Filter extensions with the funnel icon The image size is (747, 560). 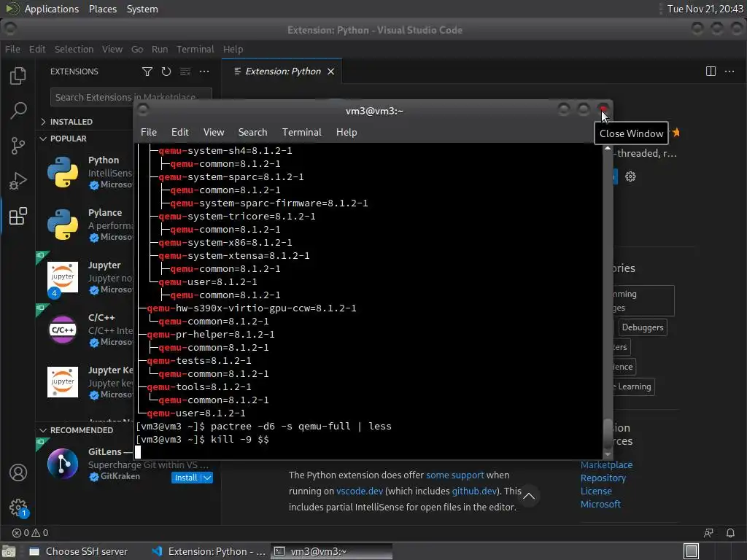(147, 71)
